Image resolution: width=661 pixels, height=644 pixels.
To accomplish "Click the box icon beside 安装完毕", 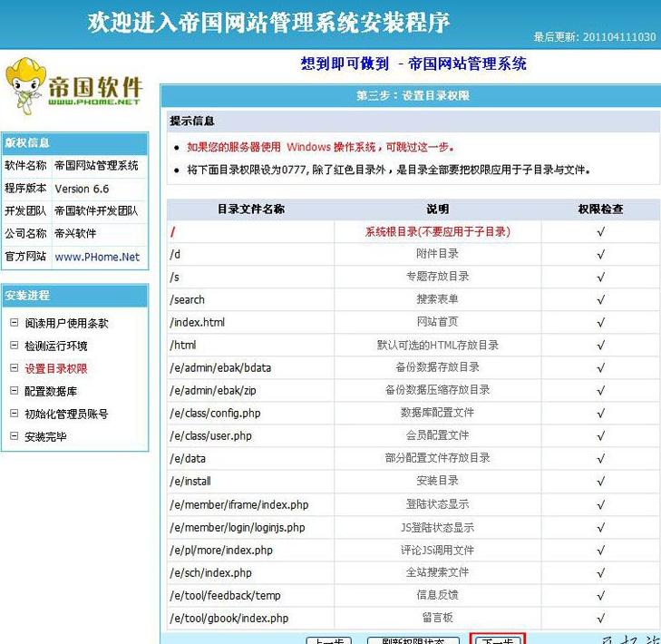I will point(14,436).
